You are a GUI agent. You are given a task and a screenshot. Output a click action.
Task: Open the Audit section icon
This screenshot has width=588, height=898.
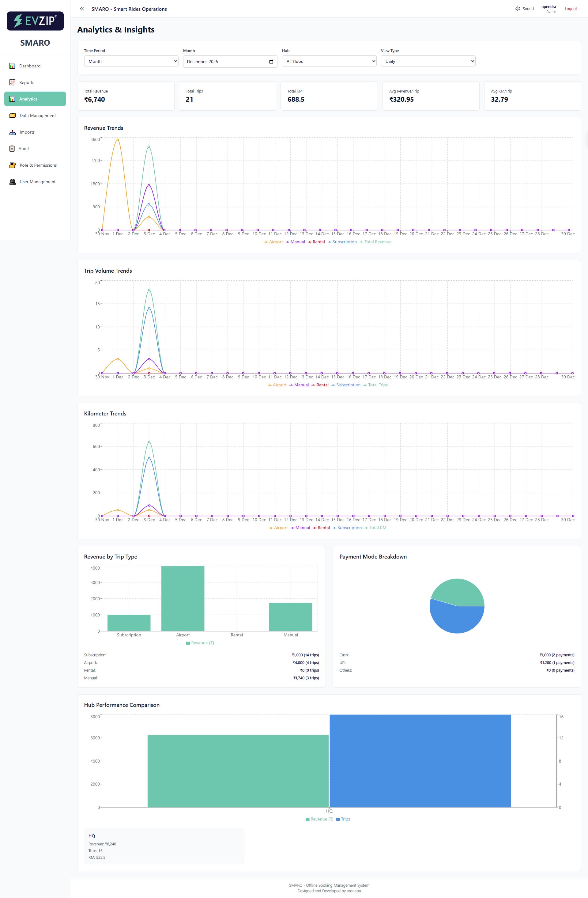[12, 149]
